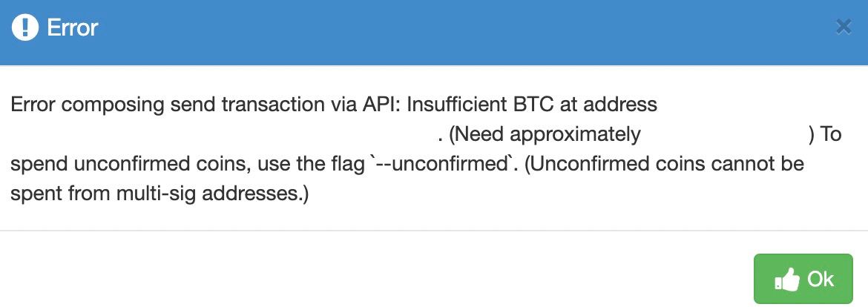Confirm the error with the Ok button

[803, 279]
